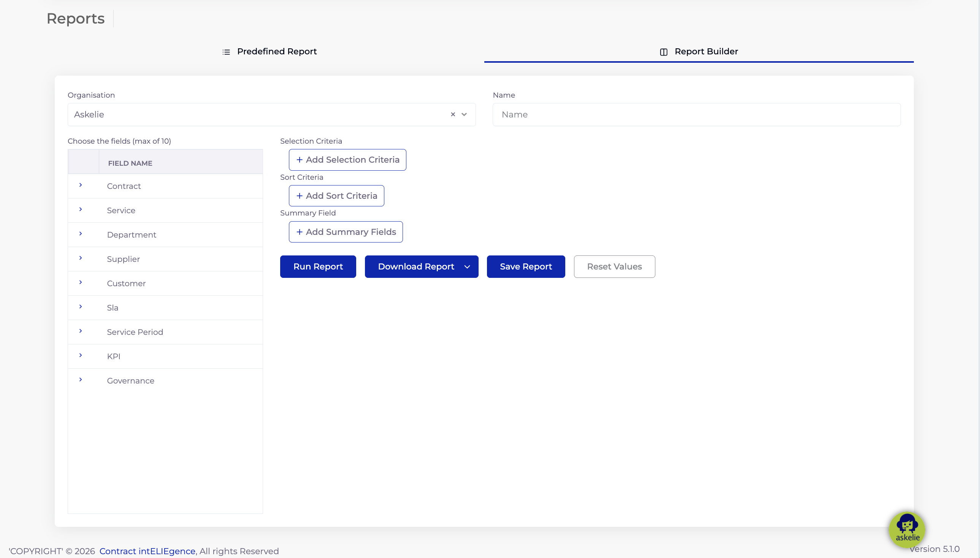The image size is (980, 558).
Task: Expand the KPI field group
Action: (81, 355)
